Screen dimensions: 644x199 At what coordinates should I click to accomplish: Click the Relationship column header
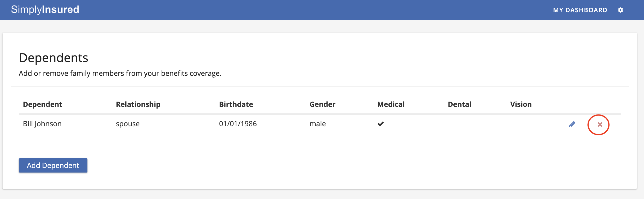click(138, 104)
